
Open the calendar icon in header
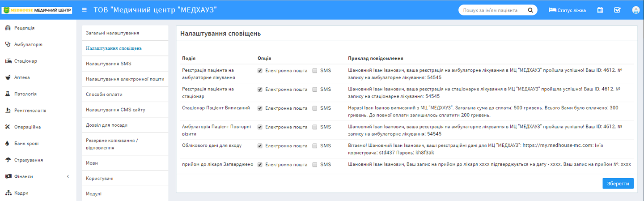click(x=600, y=10)
